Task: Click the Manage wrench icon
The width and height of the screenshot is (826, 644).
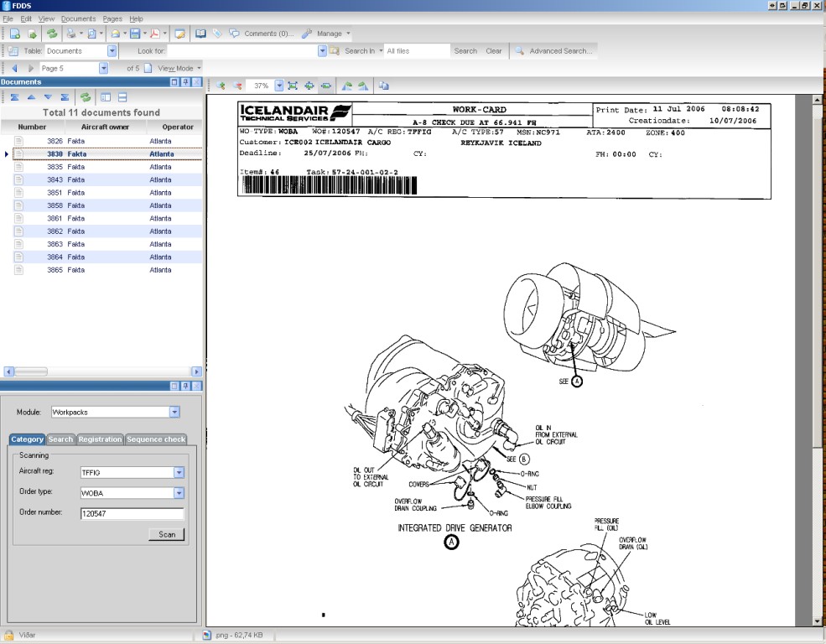Action: (307, 34)
